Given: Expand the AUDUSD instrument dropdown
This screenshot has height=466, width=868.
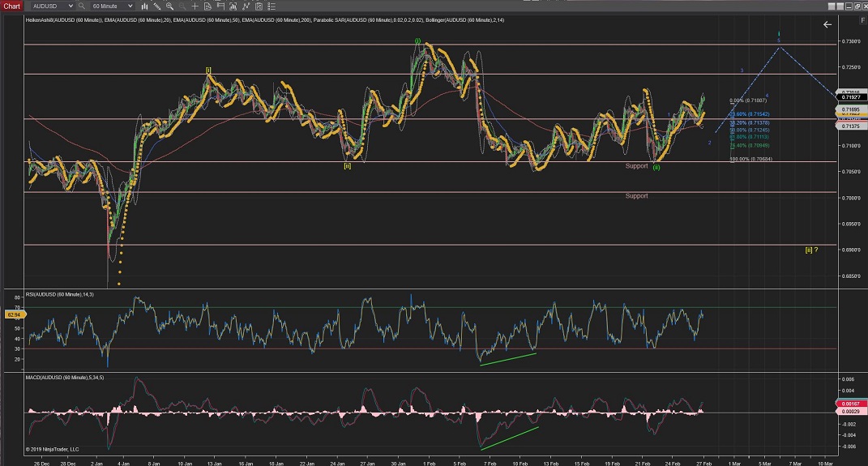Looking at the screenshot, I should point(72,6).
